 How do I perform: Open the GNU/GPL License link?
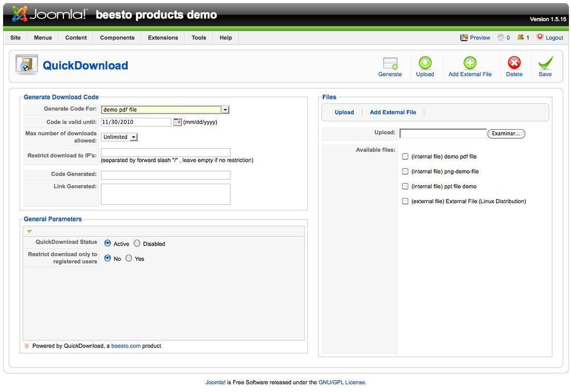[342, 382]
